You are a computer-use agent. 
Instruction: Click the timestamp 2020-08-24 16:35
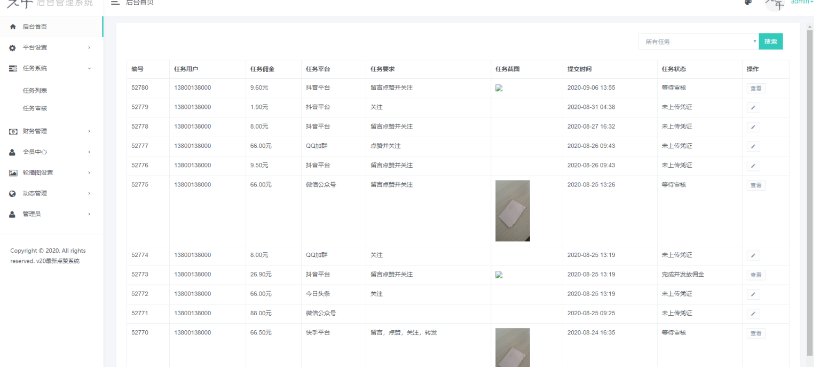point(591,333)
